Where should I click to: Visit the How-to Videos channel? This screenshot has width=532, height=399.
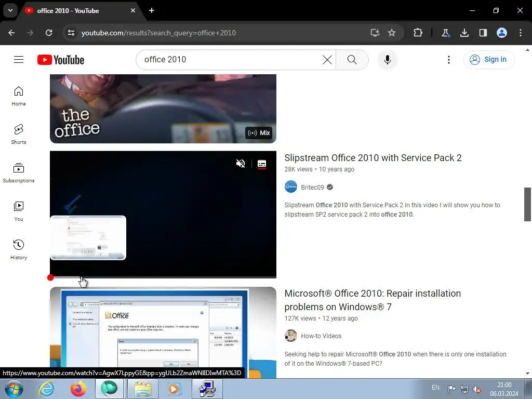click(x=321, y=336)
